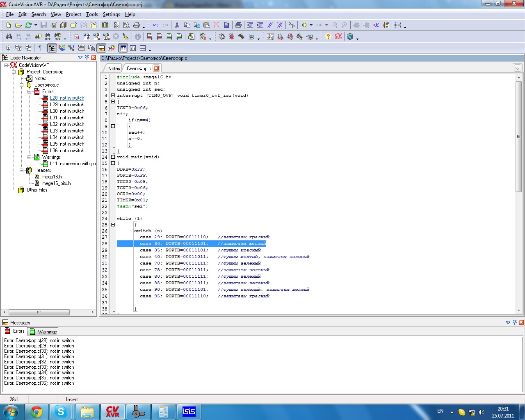525x420 pixels.
Task: Click the print preview magnifier icon
Action: tap(127, 25)
